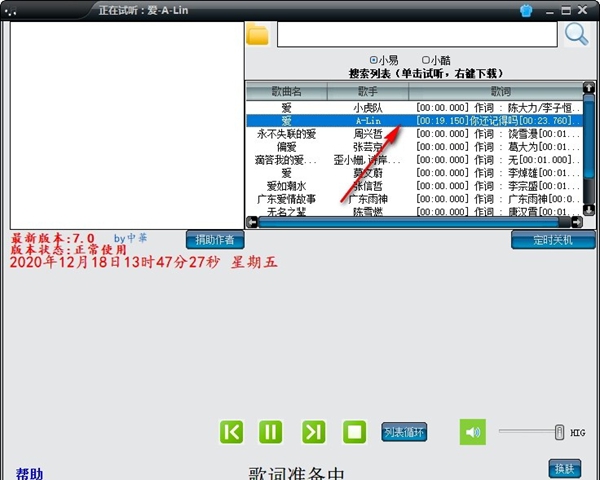Maximize the music player window
Viewport: 600px width, 480px height.
click(566, 10)
